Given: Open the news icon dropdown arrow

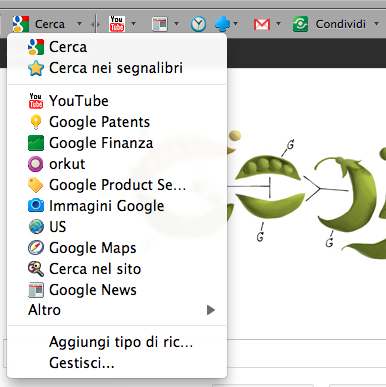Looking at the screenshot, I should (176, 24).
